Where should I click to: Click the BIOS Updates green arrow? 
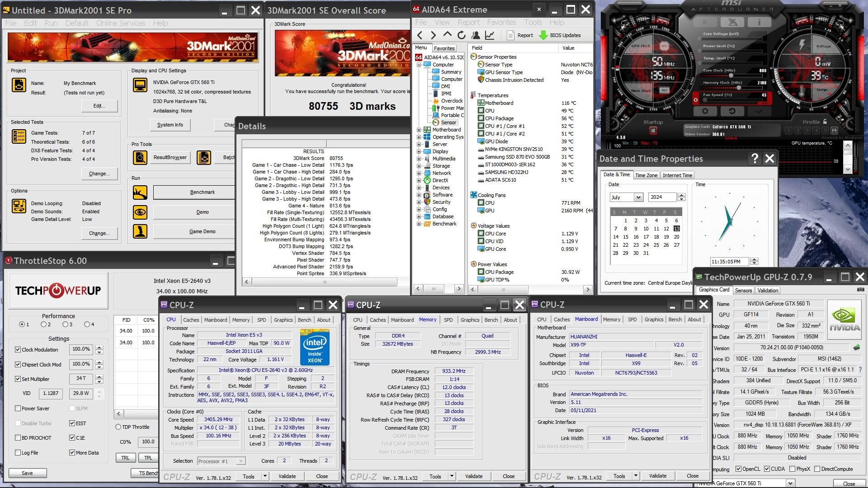click(543, 35)
